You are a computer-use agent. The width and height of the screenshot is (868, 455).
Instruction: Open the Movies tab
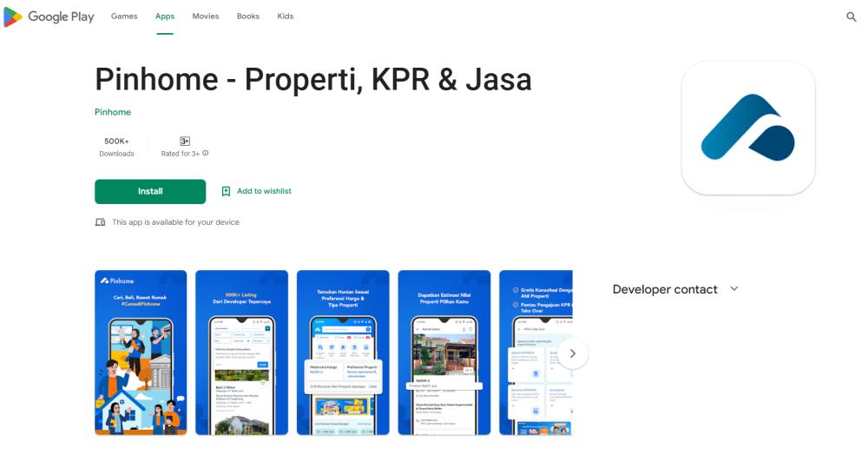click(x=206, y=16)
